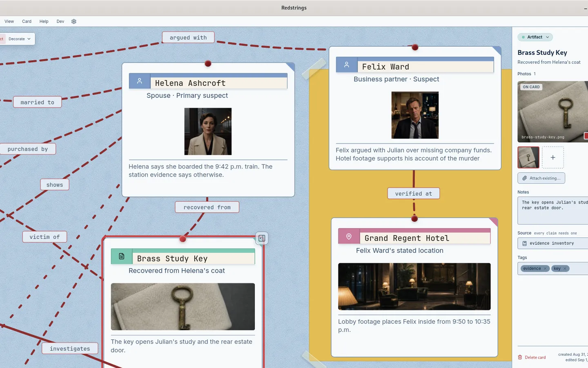Select the 'investigates' connection label

[x=70, y=348]
